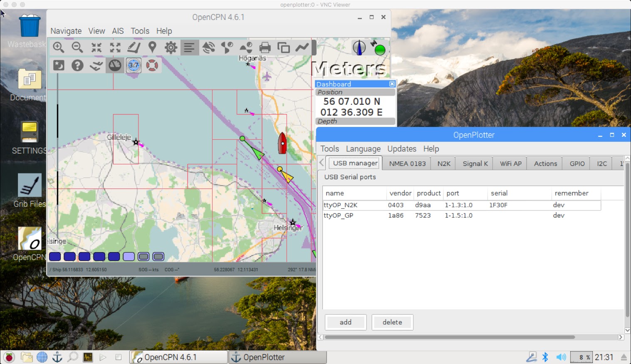Select the Zoom In tool in OpenCPN
The height and width of the screenshot is (364, 631).
pos(58,47)
